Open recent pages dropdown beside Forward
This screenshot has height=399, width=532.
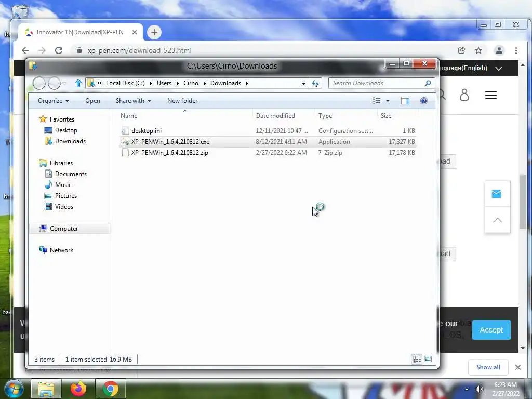click(x=65, y=83)
